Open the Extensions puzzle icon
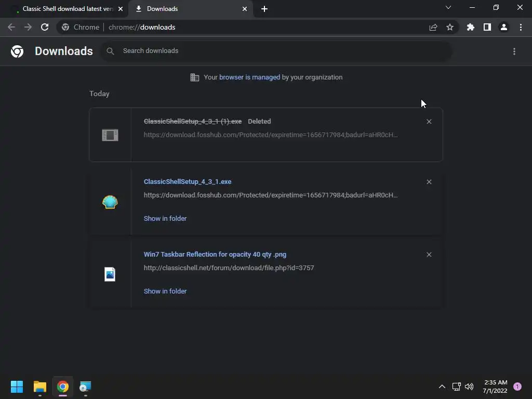Screen dimensions: 532x399 (x=471, y=27)
